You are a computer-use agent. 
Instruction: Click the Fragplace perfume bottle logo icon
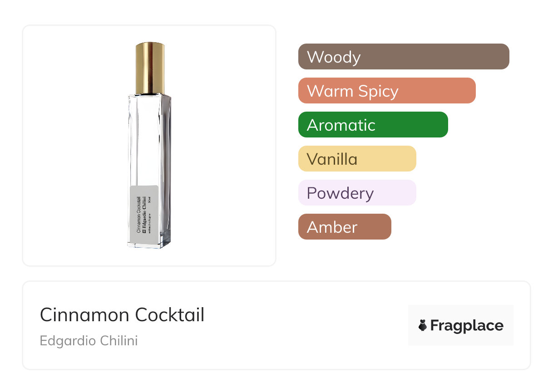(423, 325)
